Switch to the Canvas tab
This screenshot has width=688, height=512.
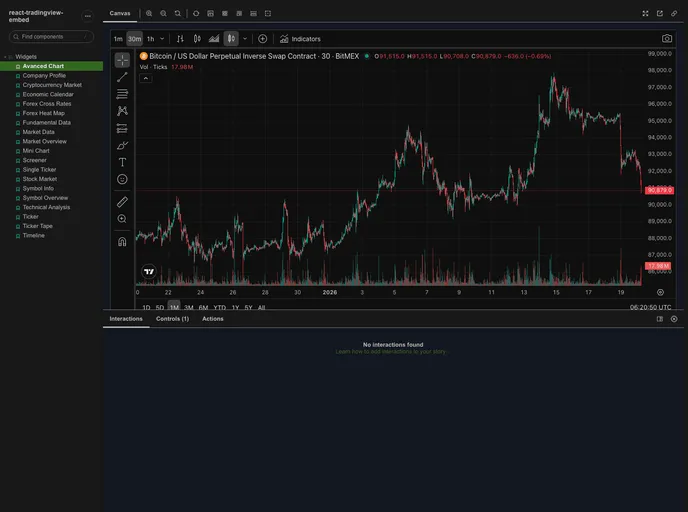pos(120,14)
